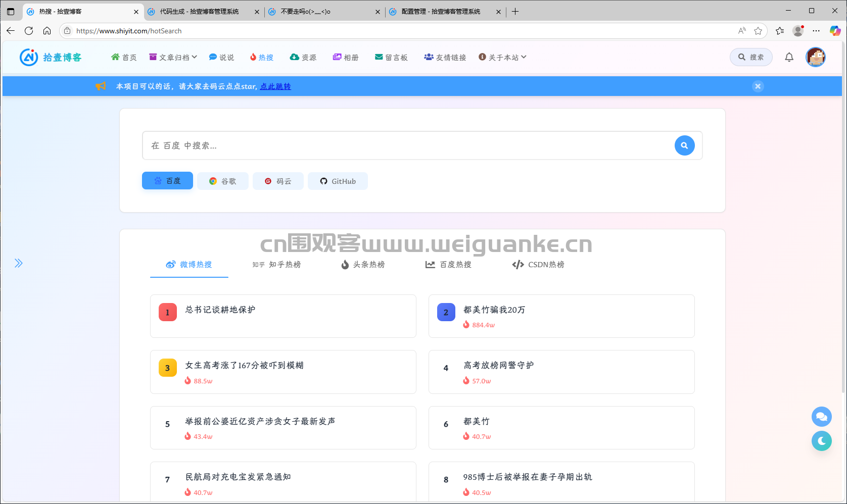Select the 热搜 menu item

[x=262, y=58]
